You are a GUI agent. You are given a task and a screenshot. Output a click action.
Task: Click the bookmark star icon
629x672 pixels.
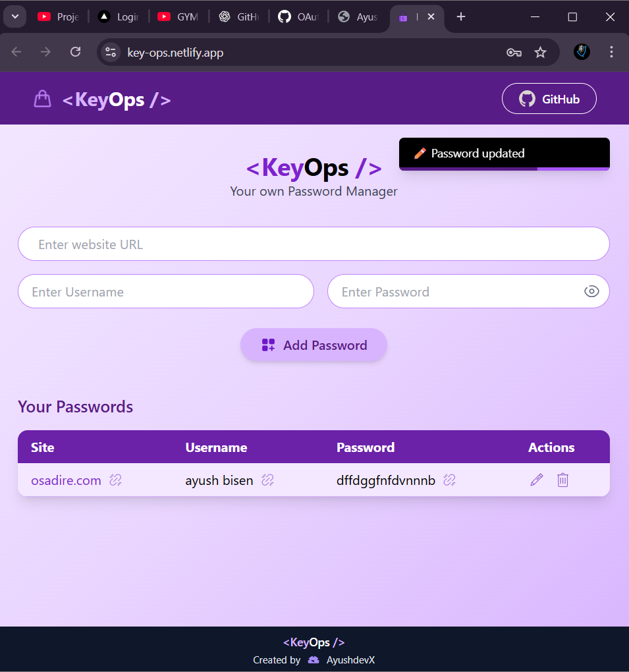pyautogui.click(x=540, y=52)
